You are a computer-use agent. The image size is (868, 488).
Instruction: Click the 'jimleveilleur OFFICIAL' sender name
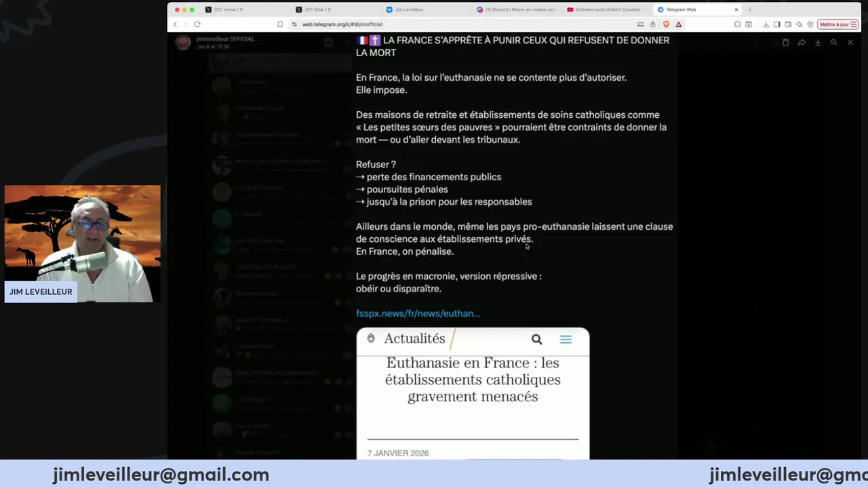click(x=225, y=39)
